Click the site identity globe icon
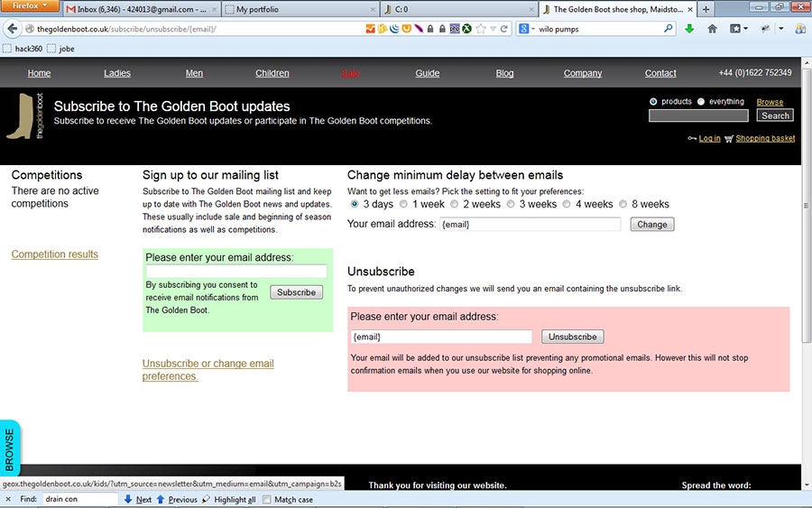Screen dimensions: 812x508 30,29
